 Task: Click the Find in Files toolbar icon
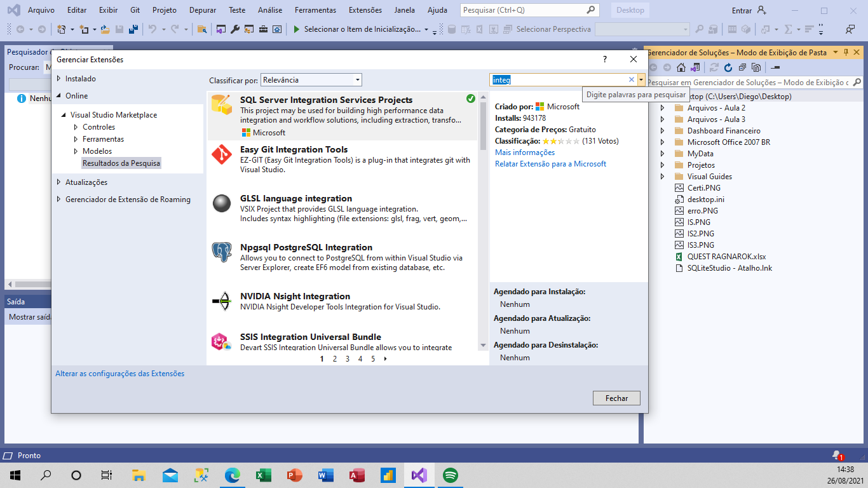pos(202,29)
